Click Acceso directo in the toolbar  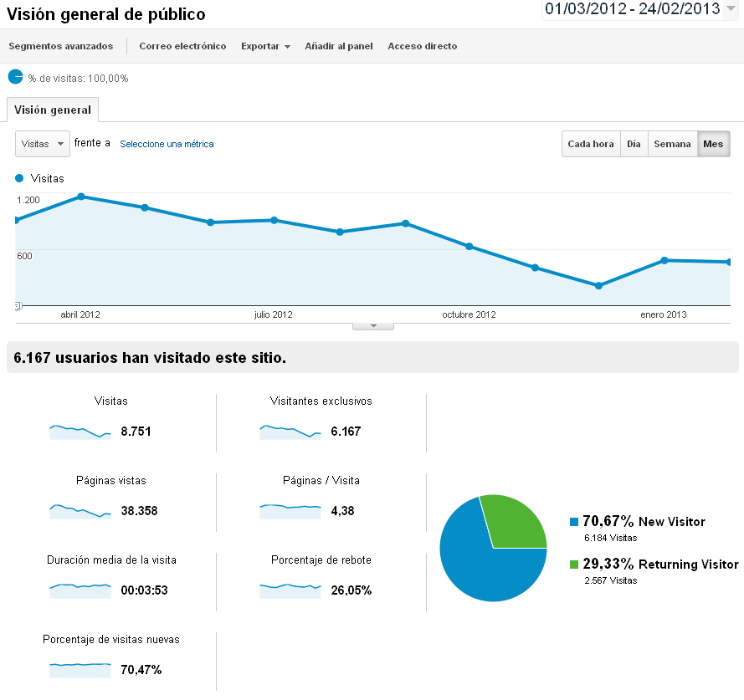pos(423,46)
